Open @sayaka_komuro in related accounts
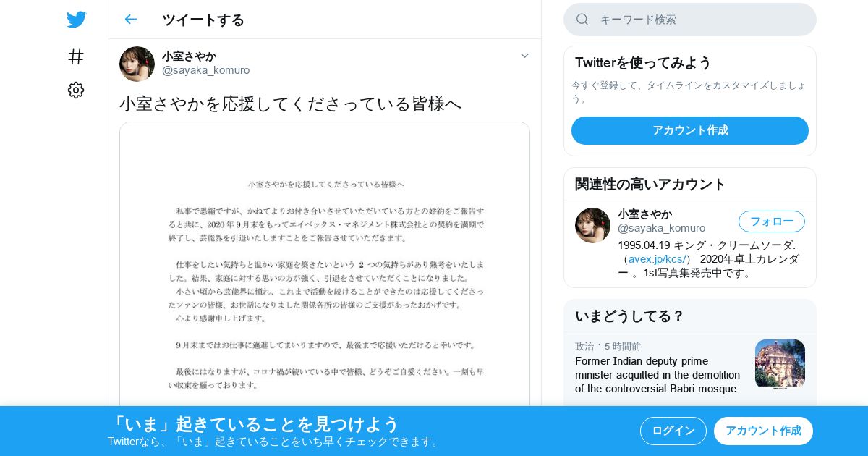Screen dimensions: 868x456 click(x=661, y=228)
